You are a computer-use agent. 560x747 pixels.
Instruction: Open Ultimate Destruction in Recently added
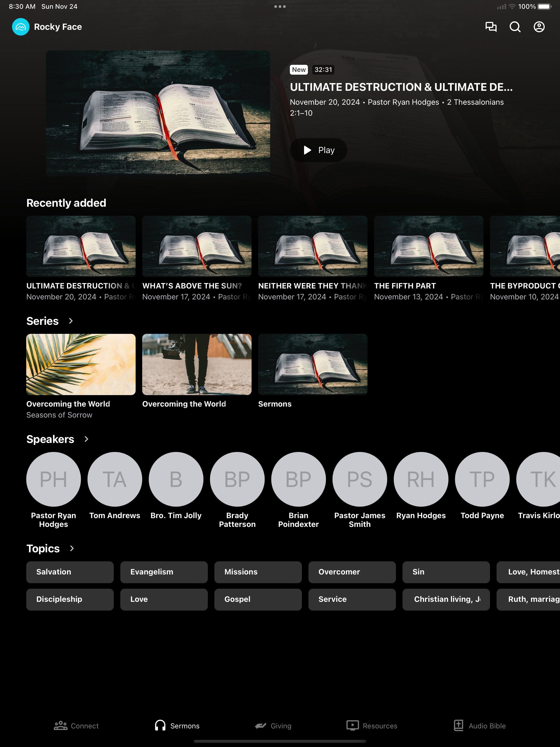81,258
